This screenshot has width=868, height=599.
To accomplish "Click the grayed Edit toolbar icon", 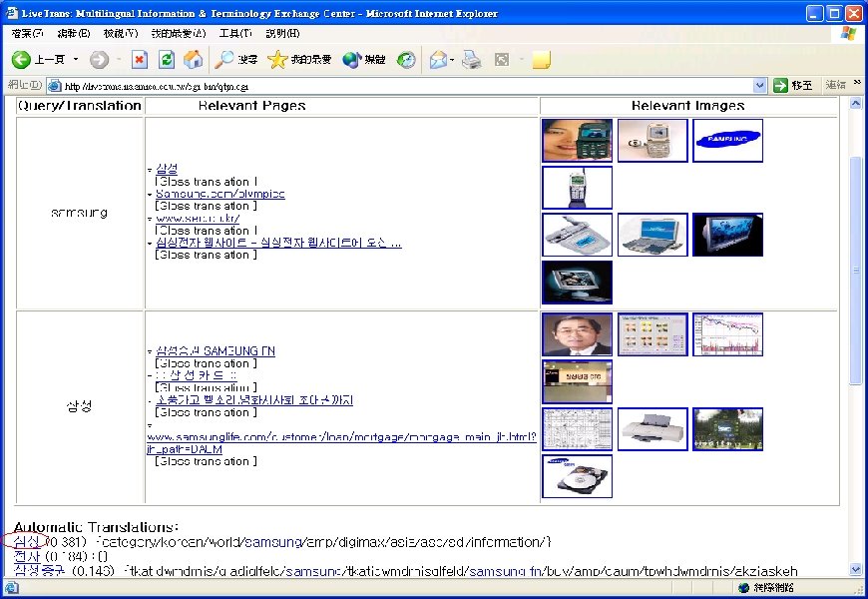I will (x=502, y=59).
